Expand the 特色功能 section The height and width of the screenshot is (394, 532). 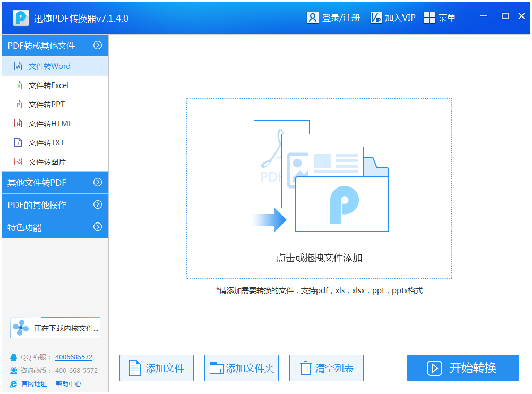(x=55, y=227)
